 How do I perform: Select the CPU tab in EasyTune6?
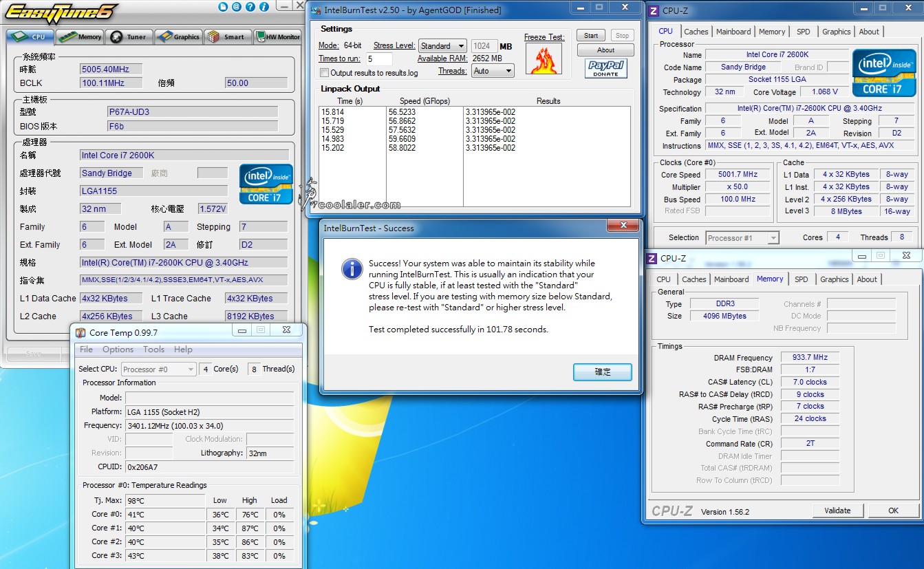coord(30,36)
